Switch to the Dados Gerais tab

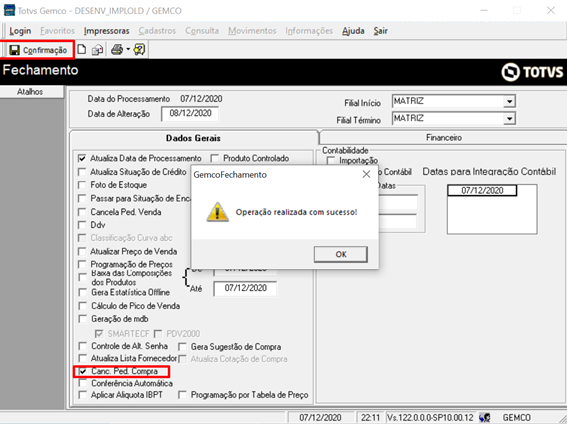193,138
